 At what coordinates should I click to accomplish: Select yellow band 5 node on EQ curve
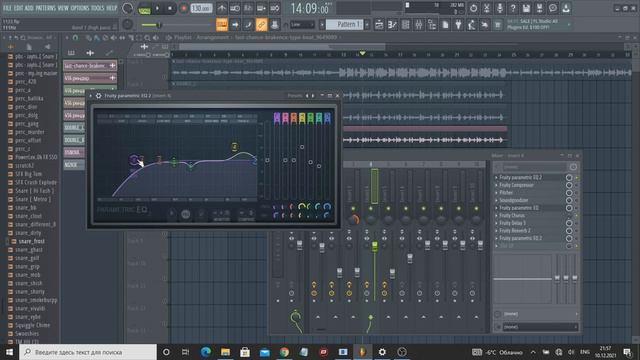click(235, 147)
